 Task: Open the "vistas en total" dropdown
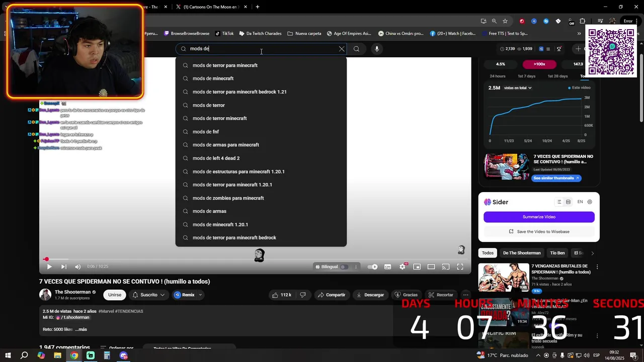[x=518, y=88]
